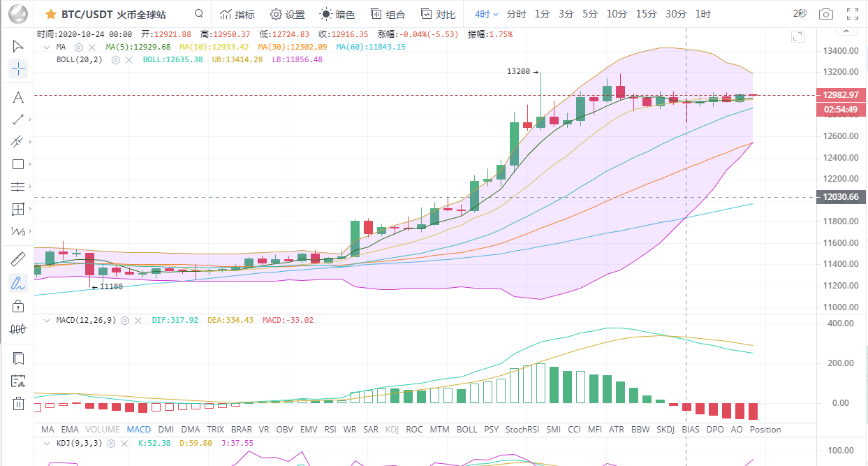Select the text annotation tool
The image size is (868, 466).
point(18,97)
